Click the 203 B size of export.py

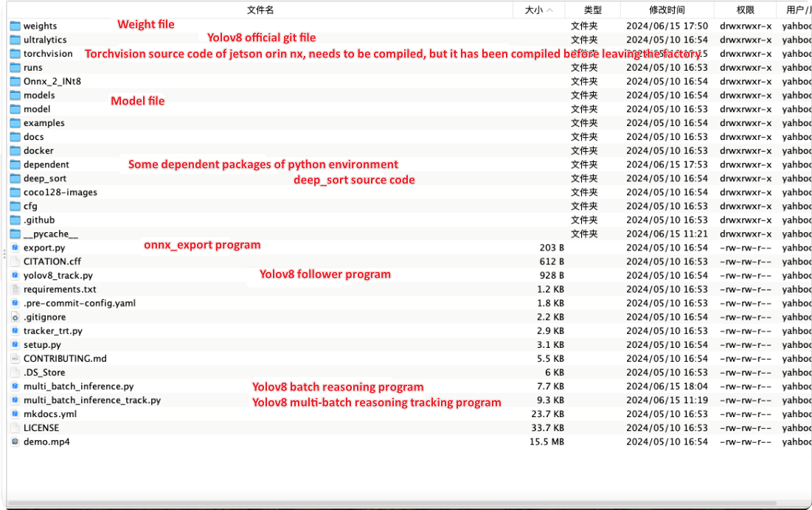(x=552, y=248)
